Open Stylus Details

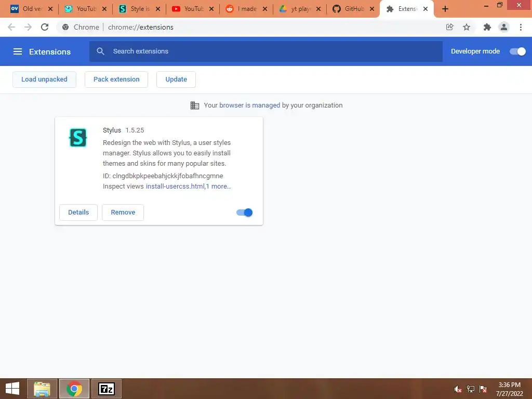point(78,212)
